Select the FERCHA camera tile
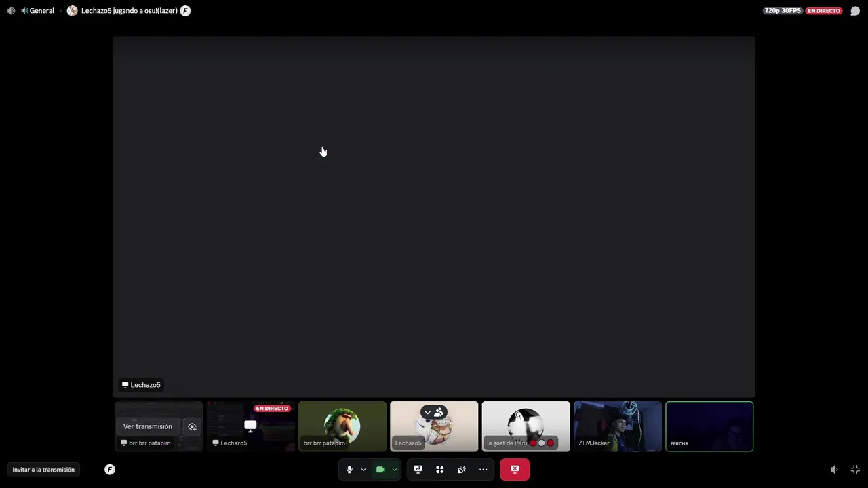 tap(709, 426)
